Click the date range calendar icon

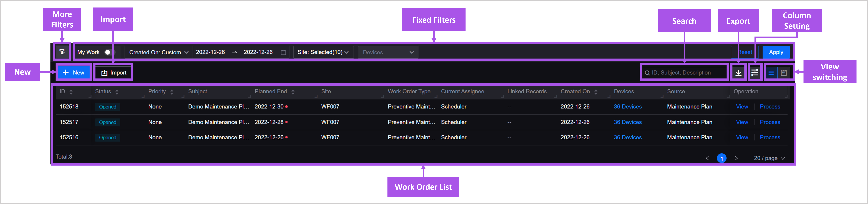click(283, 52)
